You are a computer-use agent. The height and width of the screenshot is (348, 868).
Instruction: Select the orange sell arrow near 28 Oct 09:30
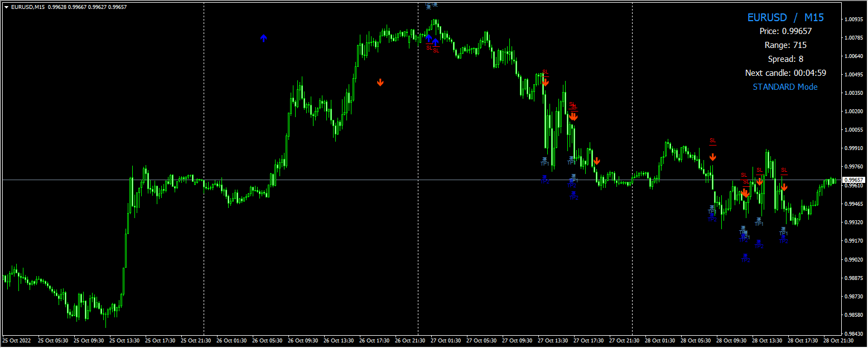pos(746,193)
